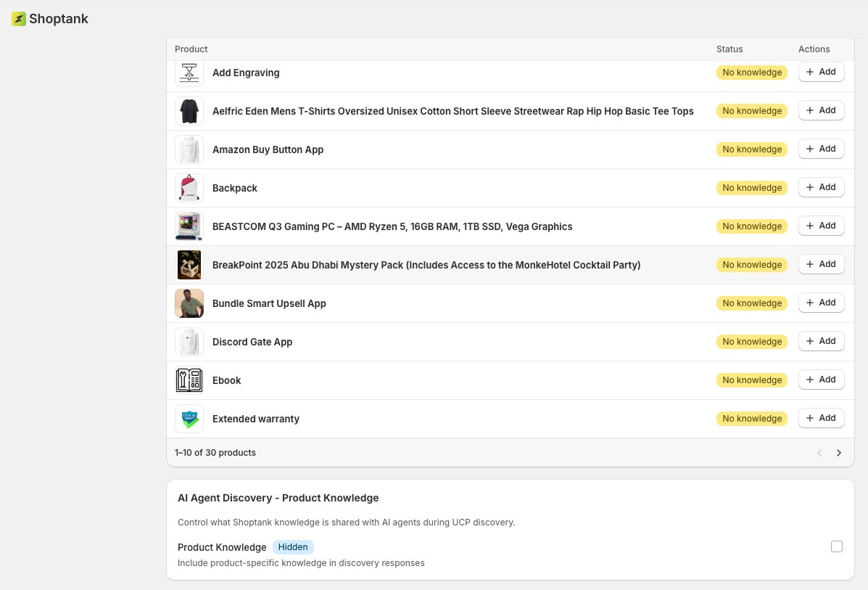The width and height of the screenshot is (868, 590).
Task: Click No knowledge badge for Amazon Buy Button
Action: pyautogui.click(x=752, y=149)
